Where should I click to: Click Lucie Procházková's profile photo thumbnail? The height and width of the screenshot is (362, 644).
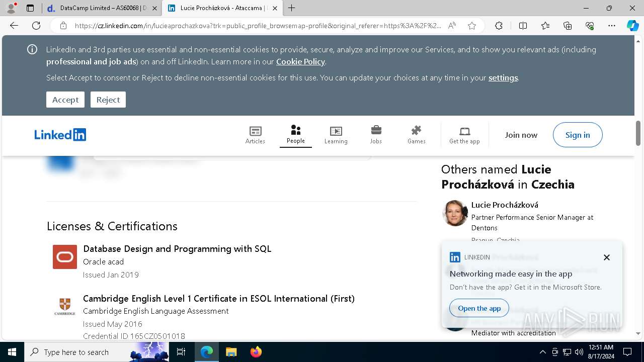click(x=455, y=213)
